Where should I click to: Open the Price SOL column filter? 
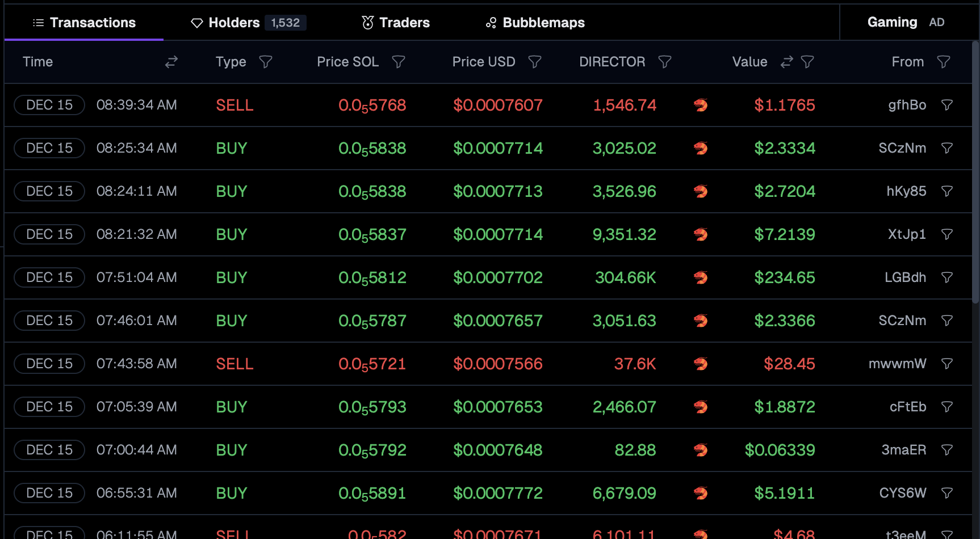tap(399, 62)
